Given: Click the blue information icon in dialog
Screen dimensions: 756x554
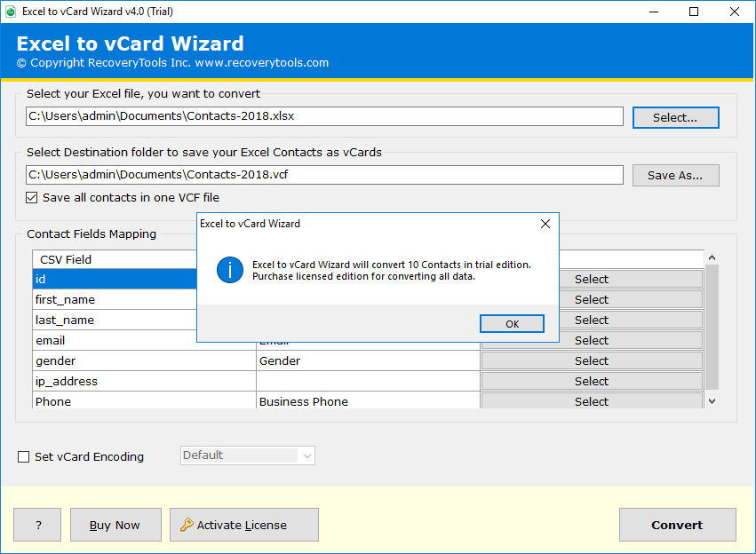Looking at the screenshot, I should click(230, 270).
